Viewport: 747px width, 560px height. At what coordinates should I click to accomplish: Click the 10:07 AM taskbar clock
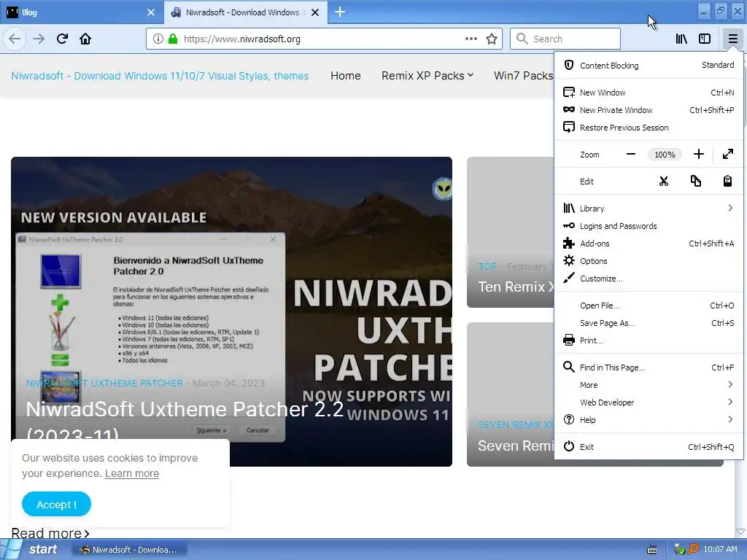tap(720, 550)
